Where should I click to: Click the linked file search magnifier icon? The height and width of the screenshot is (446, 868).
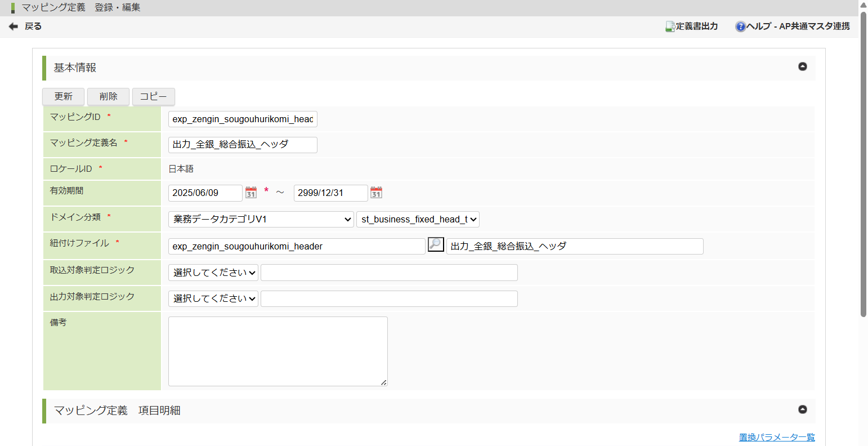pyautogui.click(x=436, y=245)
